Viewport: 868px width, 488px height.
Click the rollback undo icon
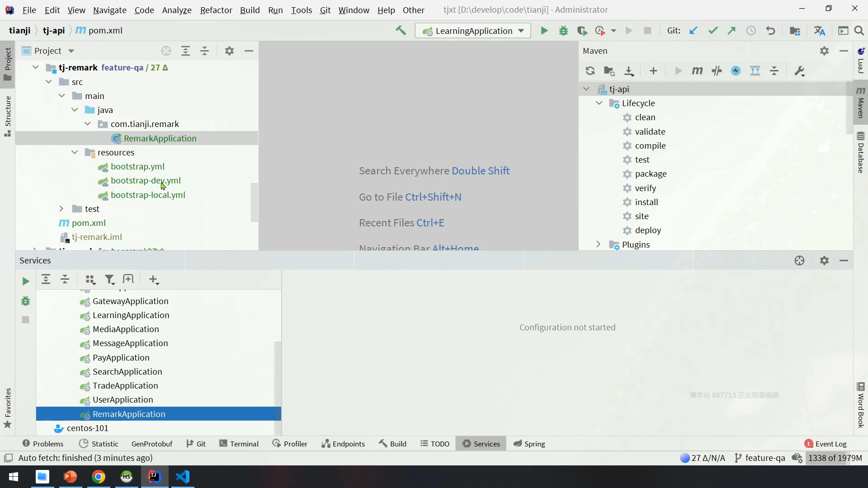(x=770, y=31)
